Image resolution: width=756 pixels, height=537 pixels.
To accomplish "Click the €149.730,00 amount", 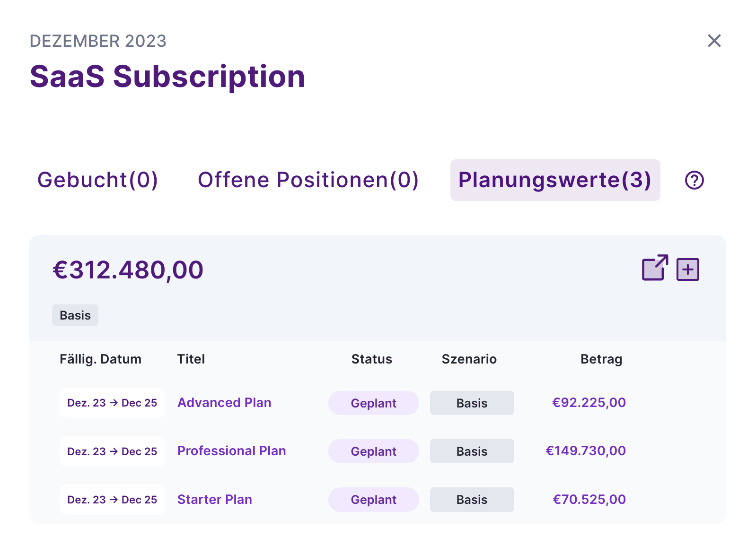I will [x=586, y=451].
